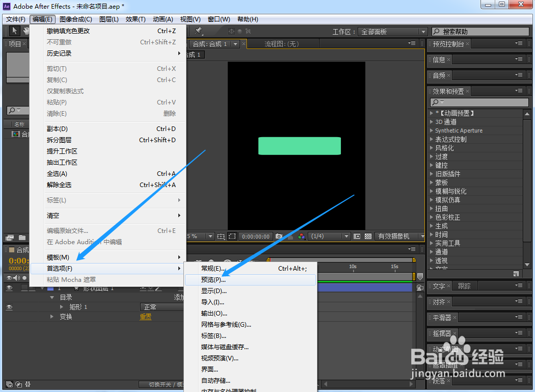Open the grid and guide options icon

point(221,237)
